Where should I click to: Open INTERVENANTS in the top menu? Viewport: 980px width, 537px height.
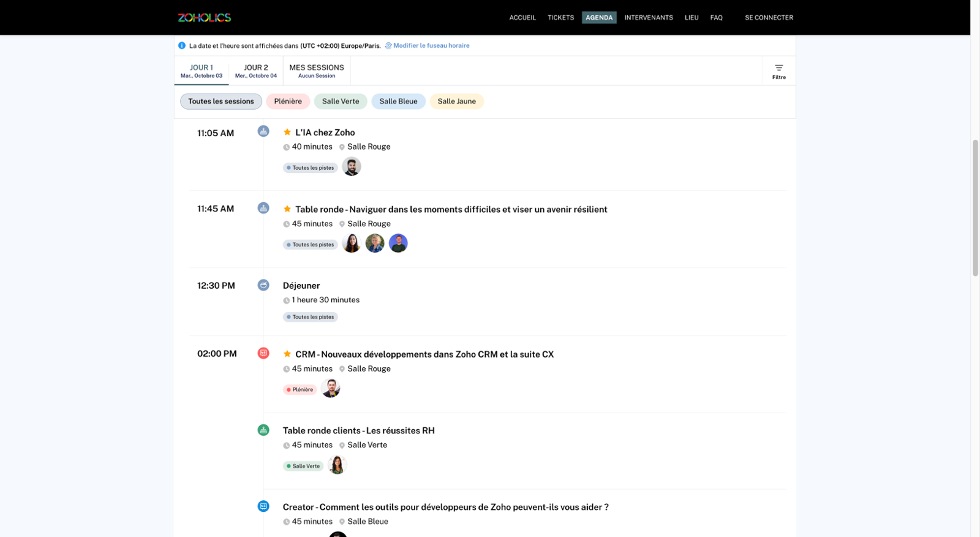[x=649, y=18]
